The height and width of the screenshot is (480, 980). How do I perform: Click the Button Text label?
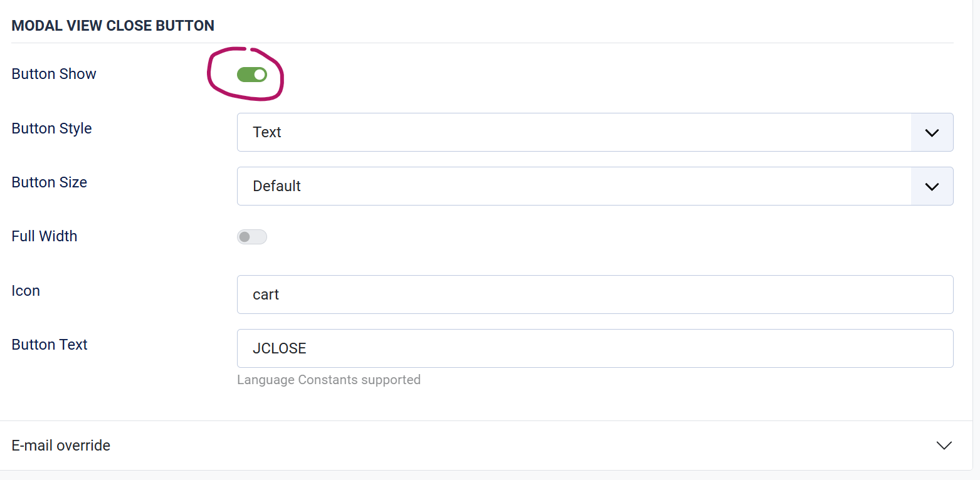[x=50, y=345]
